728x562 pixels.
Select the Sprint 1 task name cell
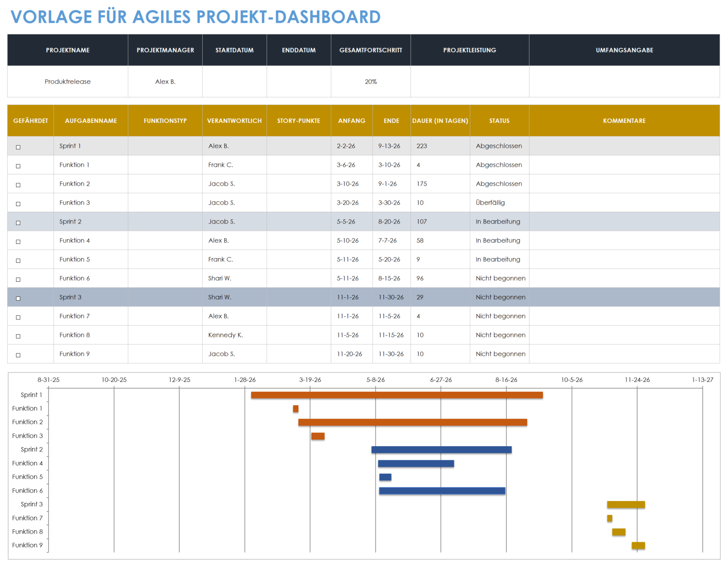(91, 146)
